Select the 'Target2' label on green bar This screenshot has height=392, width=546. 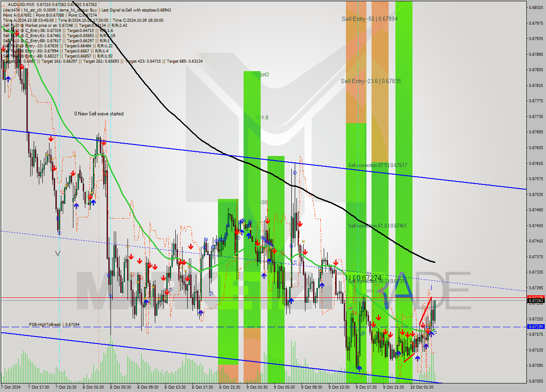261,74
